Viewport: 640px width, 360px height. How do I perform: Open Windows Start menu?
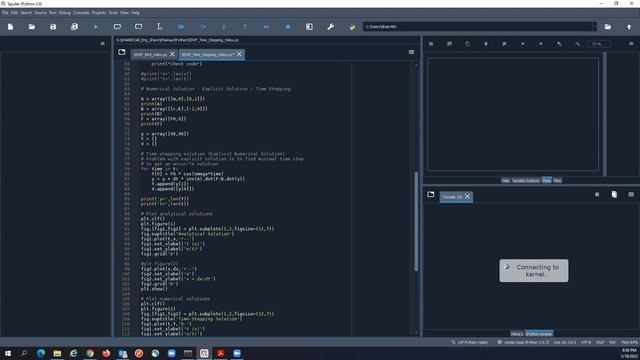coord(8,353)
